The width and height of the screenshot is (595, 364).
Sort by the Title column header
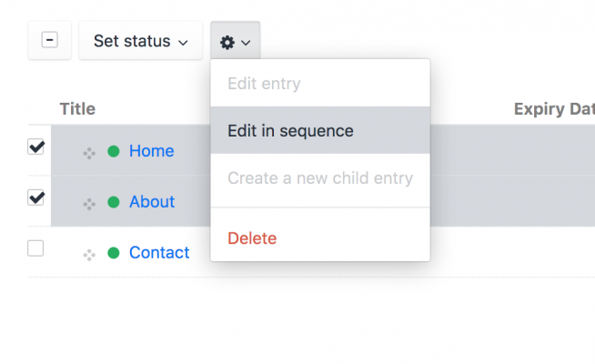pyautogui.click(x=77, y=109)
